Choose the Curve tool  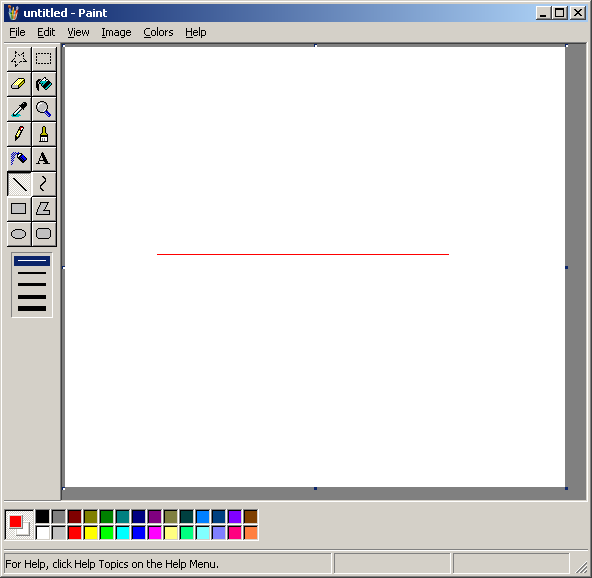tap(44, 184)
